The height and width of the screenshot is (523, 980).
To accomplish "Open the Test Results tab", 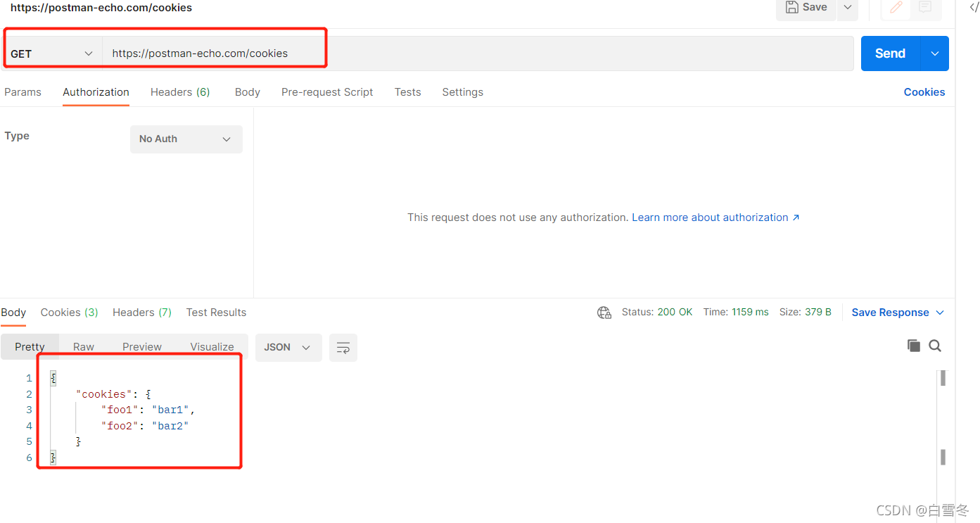I will [216, 313].
